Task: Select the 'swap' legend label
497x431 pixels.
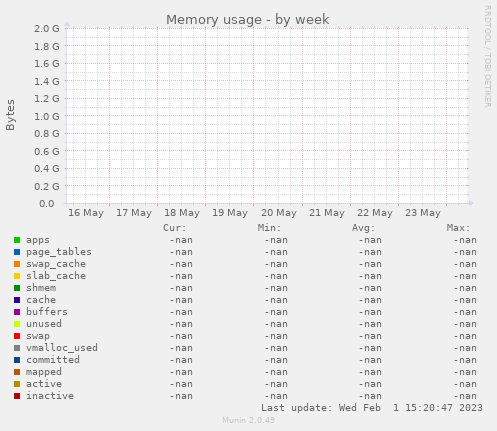Action: point(38,336)
